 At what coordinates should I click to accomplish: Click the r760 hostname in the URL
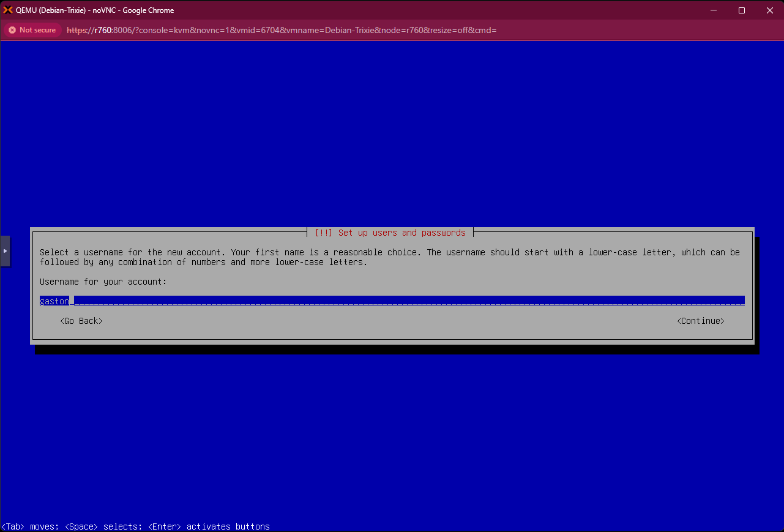click(103, 30)
